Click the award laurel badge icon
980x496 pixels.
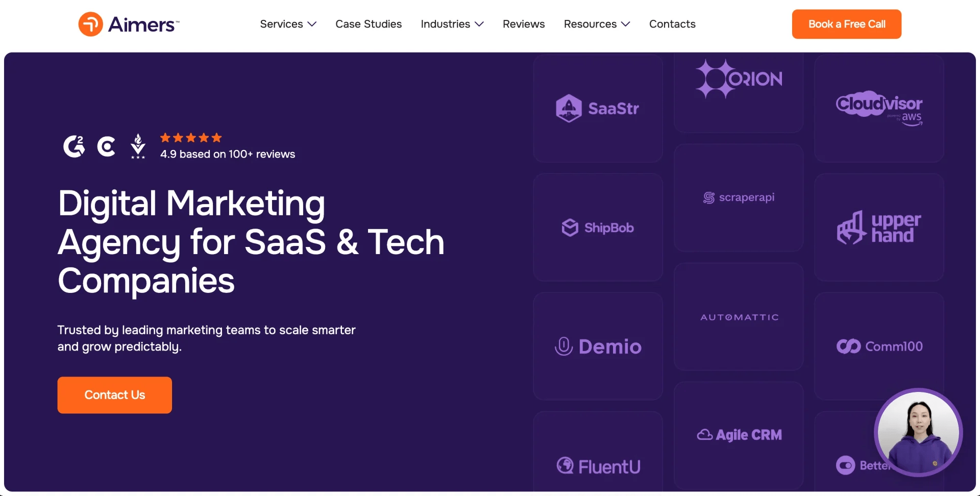pos(138,146)
